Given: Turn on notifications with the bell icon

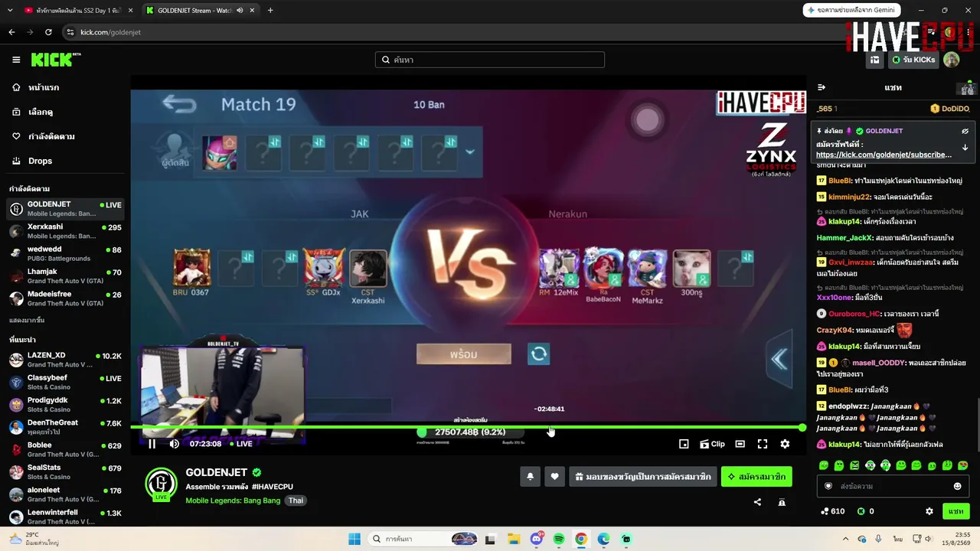Looking at the screenshot, I should (530, 477).
